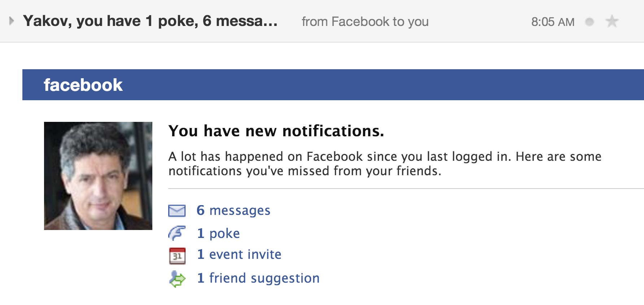The image size is (644, 305).
Task: Open the "6 messages" link
Action: coord(233,211)
